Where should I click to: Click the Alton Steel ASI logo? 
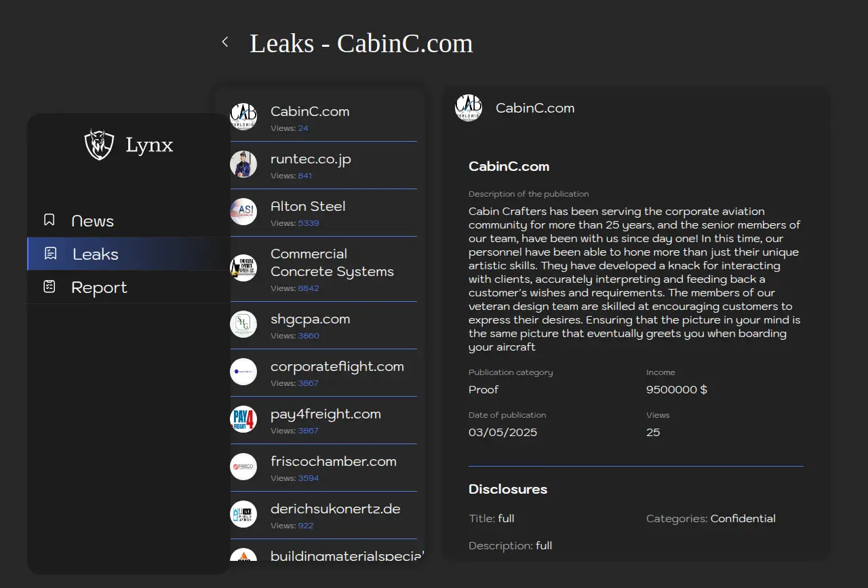(243, 212)
